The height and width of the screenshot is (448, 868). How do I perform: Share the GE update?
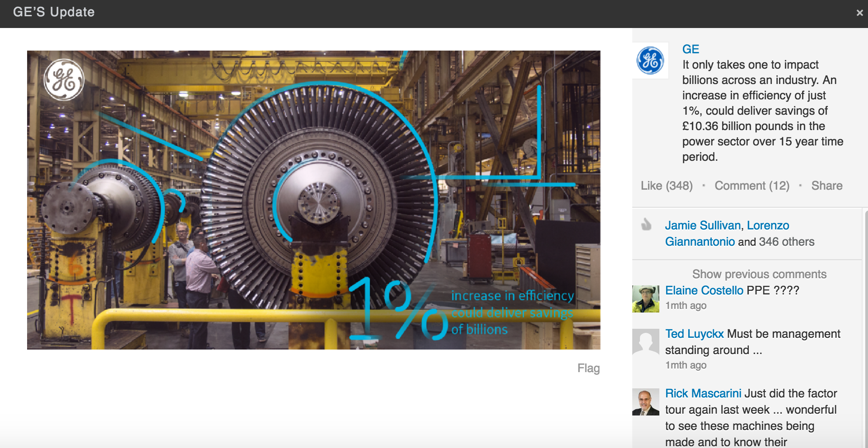(x=826, y=186)
